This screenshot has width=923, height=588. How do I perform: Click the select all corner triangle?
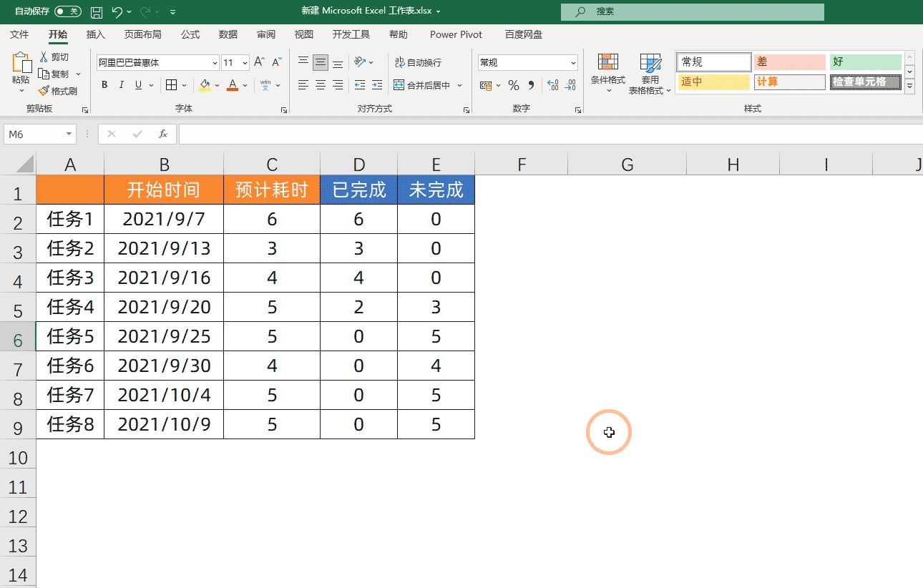point(25,164)
